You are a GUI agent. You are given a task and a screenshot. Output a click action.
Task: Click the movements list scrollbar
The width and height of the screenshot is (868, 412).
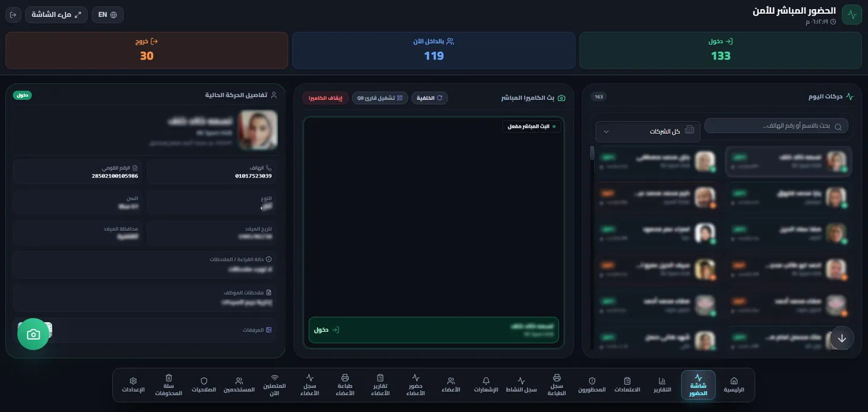(592, 153)
